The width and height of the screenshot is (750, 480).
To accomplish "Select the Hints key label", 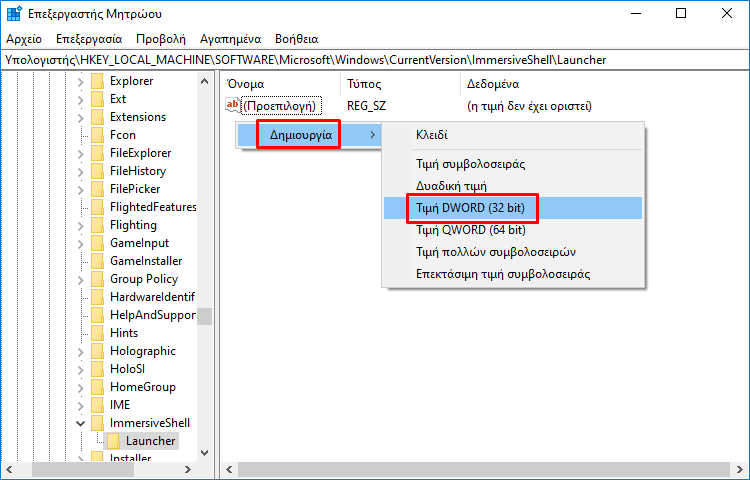I will point(124,333).
